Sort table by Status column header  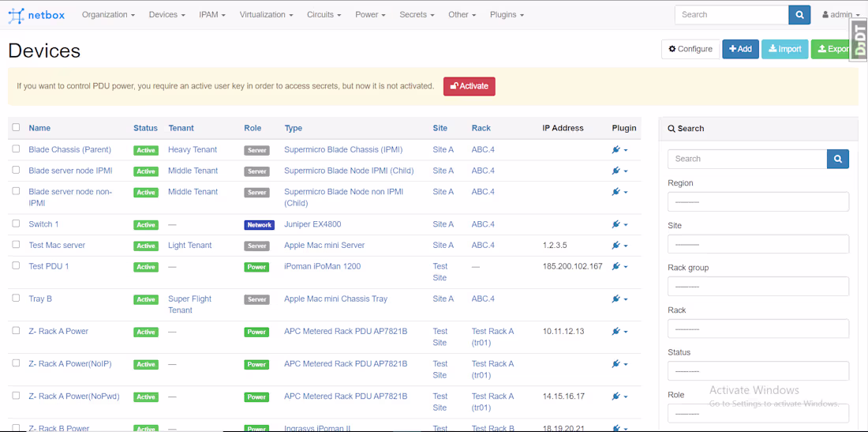[x=146, y=128]
